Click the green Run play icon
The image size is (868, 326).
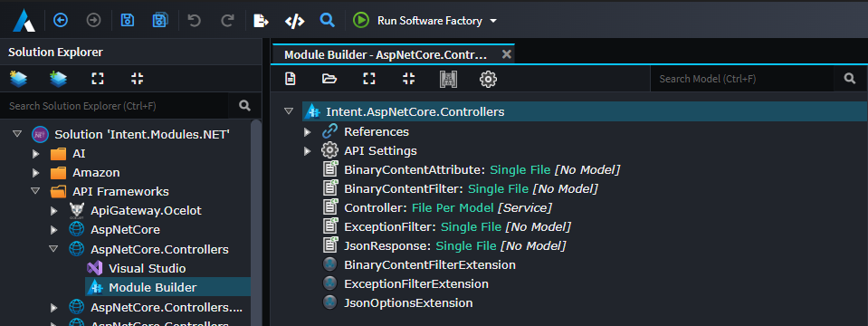coord(361,21)
